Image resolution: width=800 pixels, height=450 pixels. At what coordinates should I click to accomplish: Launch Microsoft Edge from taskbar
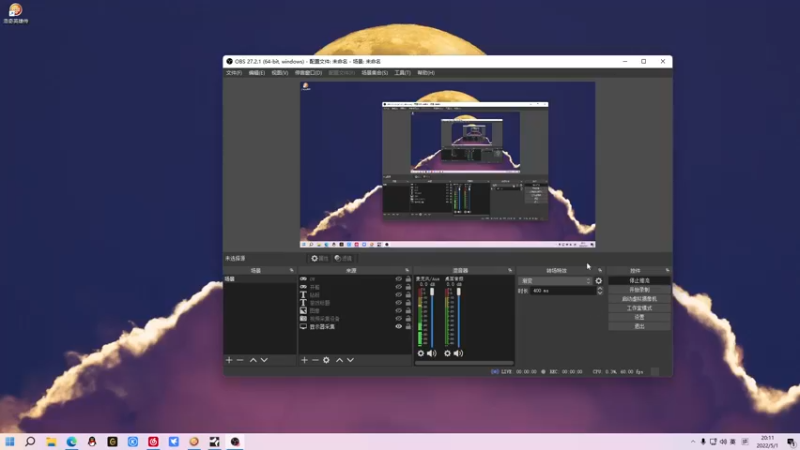tap(71, 441)
